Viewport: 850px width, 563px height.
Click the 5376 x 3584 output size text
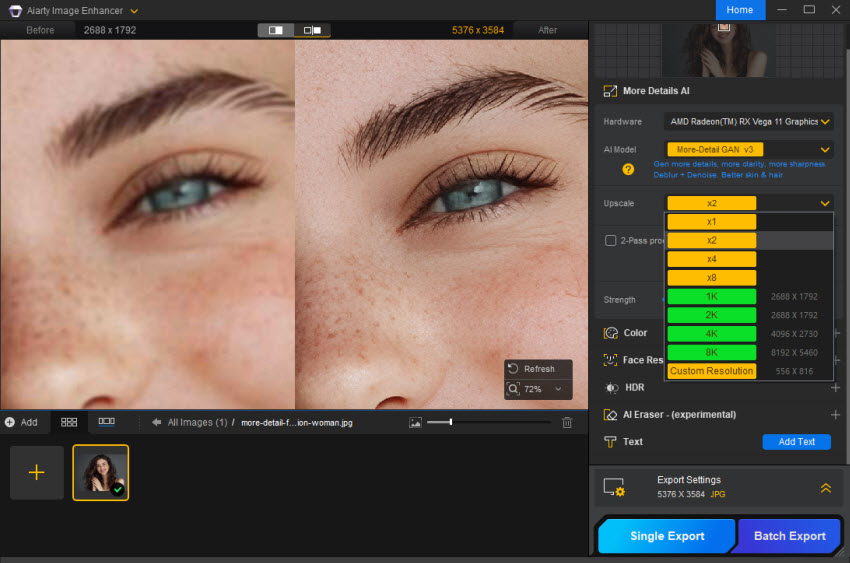(x=478, y=30)
